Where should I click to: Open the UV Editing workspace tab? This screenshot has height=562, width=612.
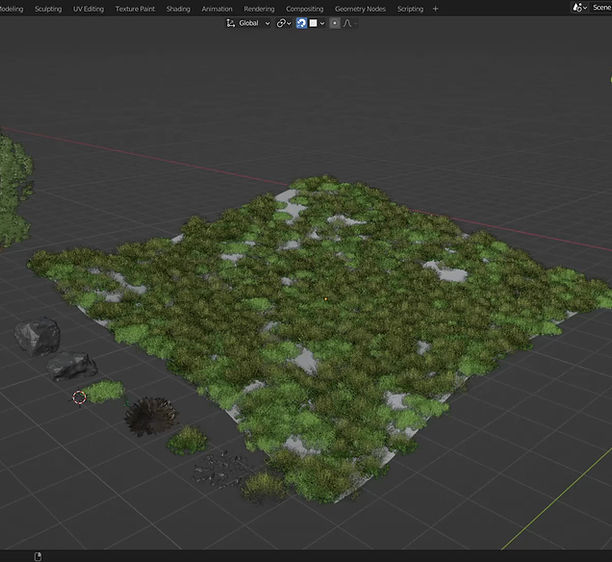[x=89, y=9]
